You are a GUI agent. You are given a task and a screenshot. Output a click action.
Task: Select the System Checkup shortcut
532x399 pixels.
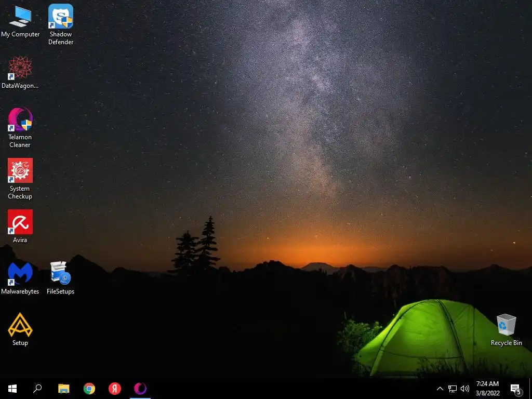20,179
